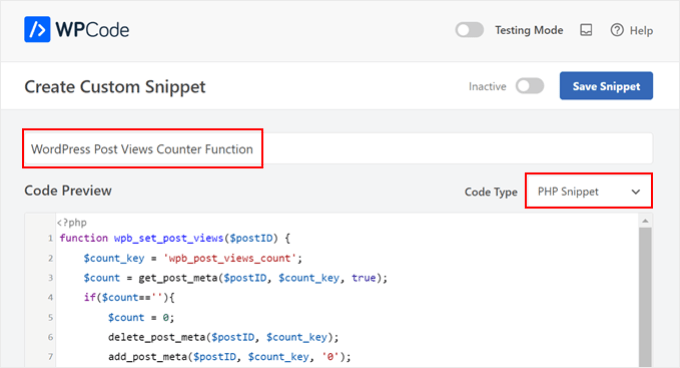Click the get_post_meta code line
Viewport: 680px width, 368px height.
235,278
